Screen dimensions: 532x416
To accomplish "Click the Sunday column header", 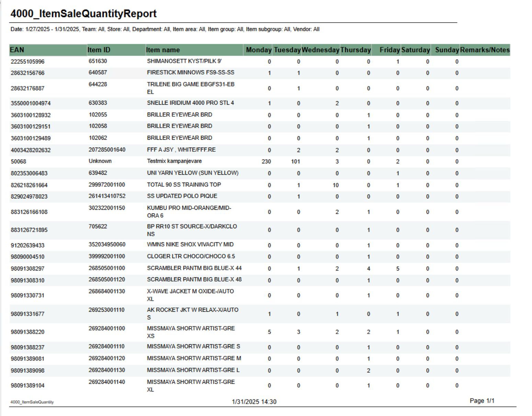I will click(447, 50).
